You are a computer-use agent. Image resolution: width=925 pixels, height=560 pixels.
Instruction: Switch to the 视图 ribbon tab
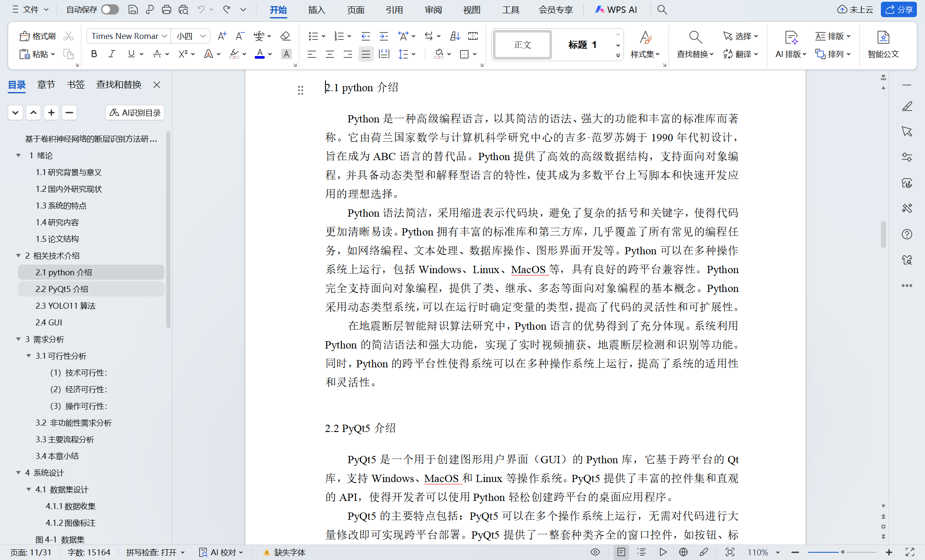tap(471, 9)
